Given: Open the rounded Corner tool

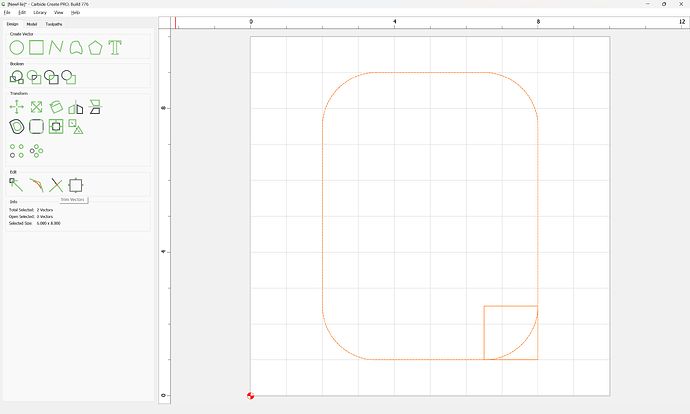Looking at the screenshot, I should coord(37,127).
